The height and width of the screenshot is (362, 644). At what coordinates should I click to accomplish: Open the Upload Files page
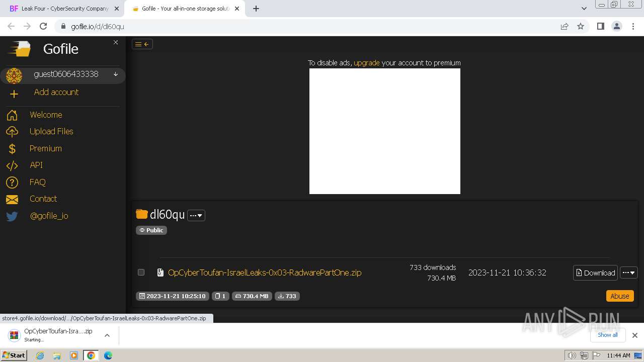tap(51, 131)
